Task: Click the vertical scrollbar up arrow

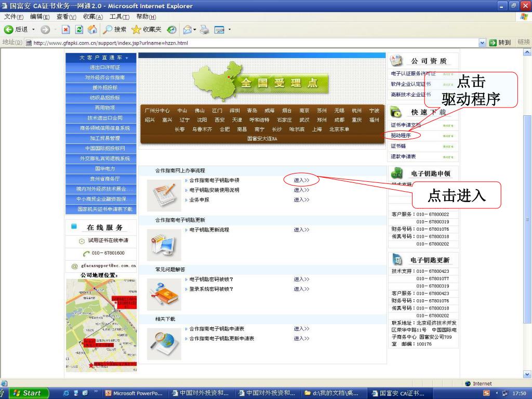Action: point(527,52)
